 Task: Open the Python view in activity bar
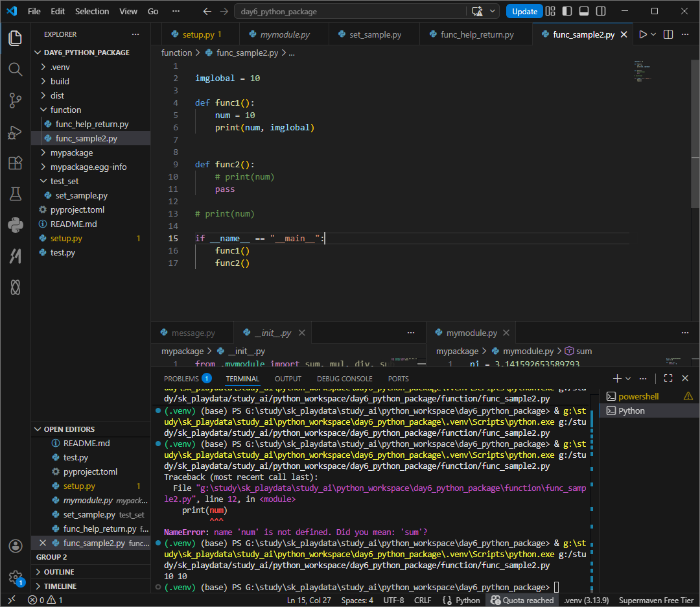point(15,224)
